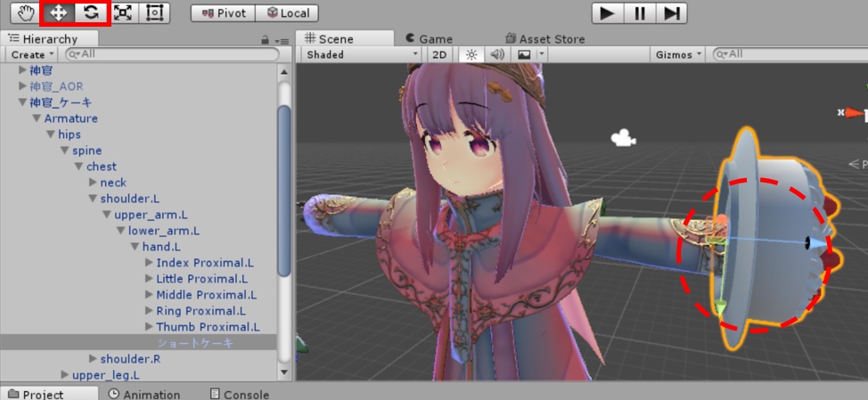Select the Rotate tool
Image resolution: width=868 pixels, height=400 pixels.
tap(91, 12)
